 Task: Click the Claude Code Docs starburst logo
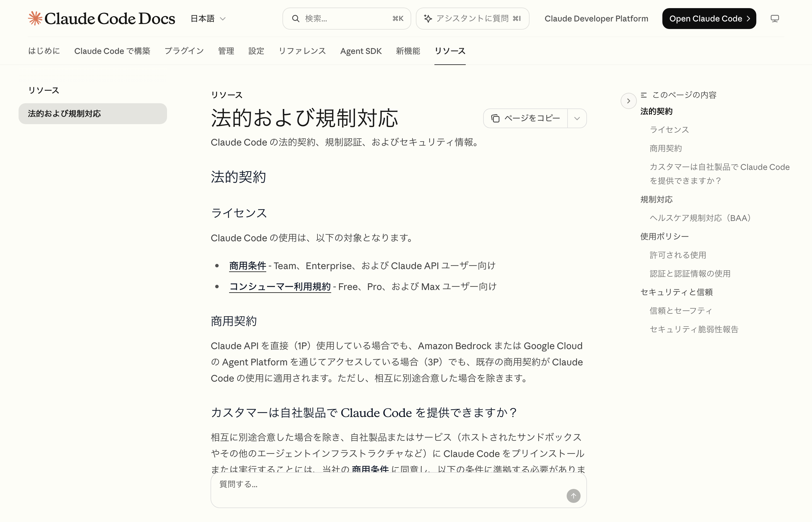[35, 18]
